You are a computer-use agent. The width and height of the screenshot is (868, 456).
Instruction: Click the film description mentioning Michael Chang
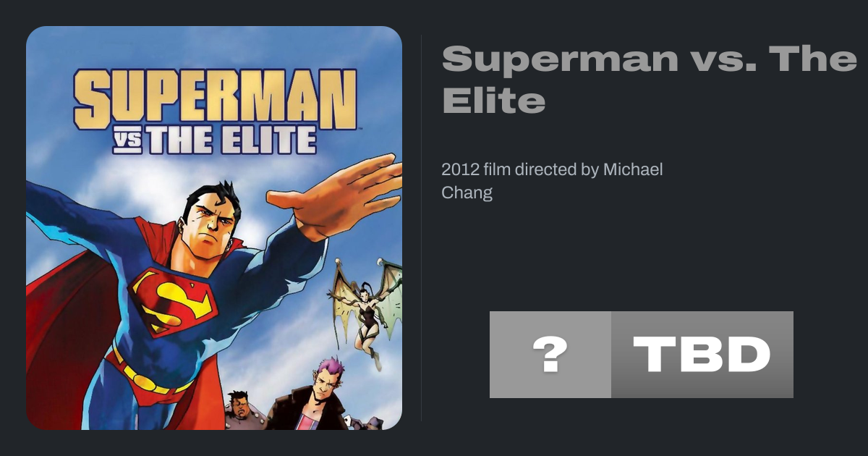(552, 181)
